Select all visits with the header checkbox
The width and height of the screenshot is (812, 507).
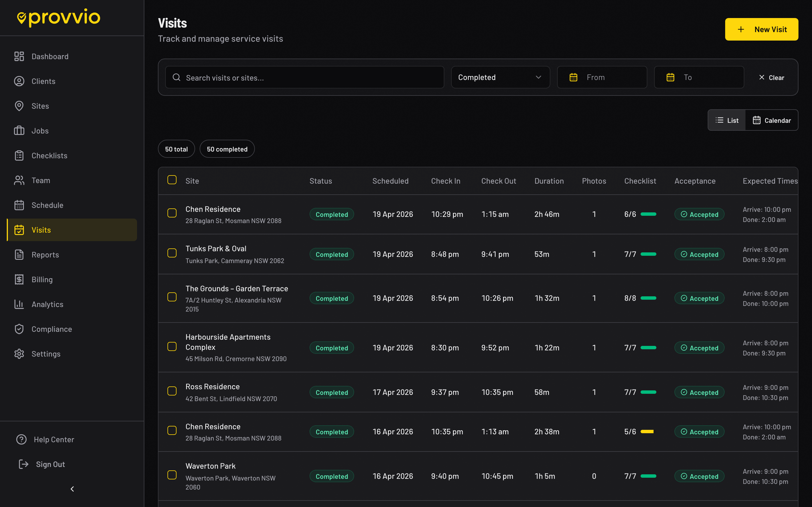click(172, 180)
